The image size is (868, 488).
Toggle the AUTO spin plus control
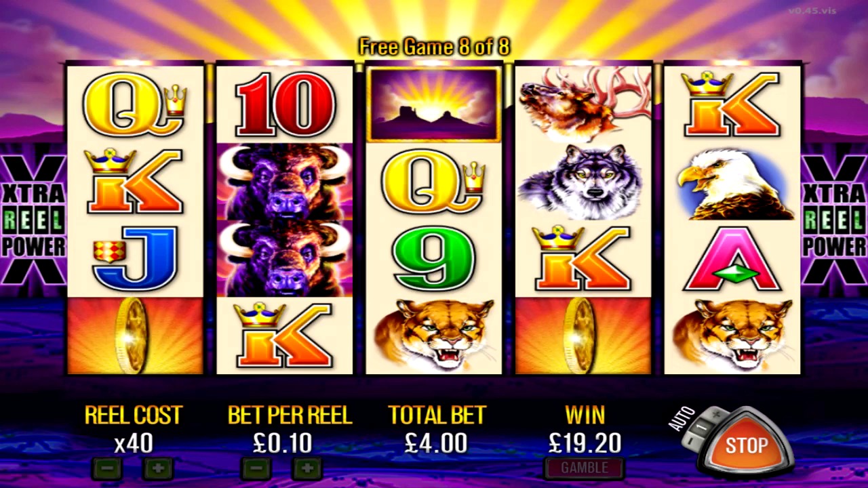[x=716, y=414]
